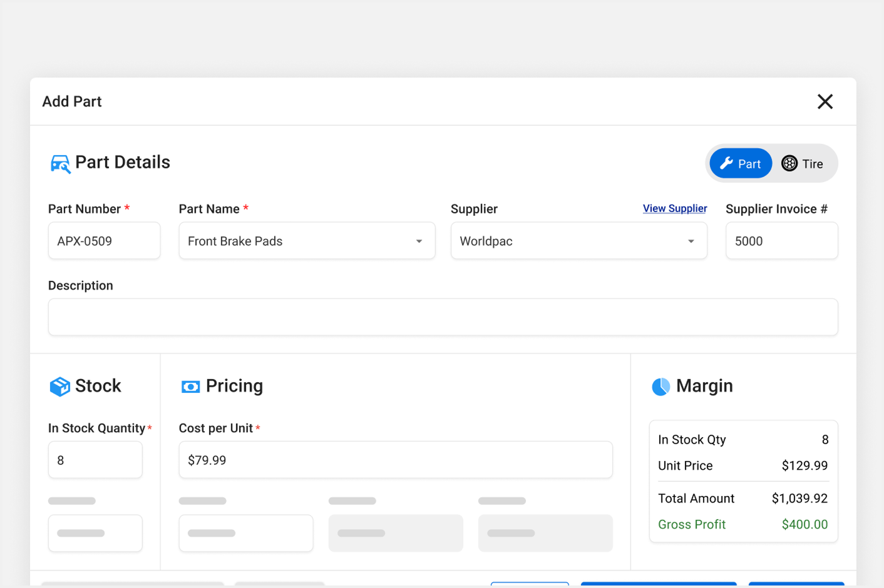Click the Add Part dialog title
The height and width of the screenshot is (588, 884).
(x=72, y=101)
